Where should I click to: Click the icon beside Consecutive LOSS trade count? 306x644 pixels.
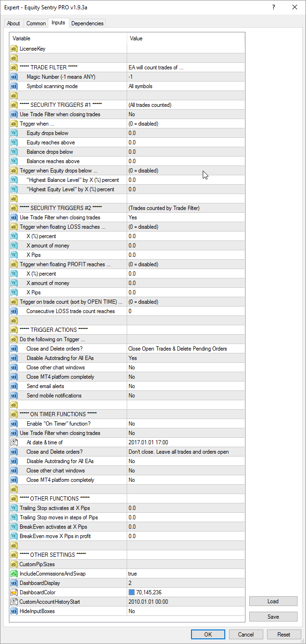click(x=14, y=311)
